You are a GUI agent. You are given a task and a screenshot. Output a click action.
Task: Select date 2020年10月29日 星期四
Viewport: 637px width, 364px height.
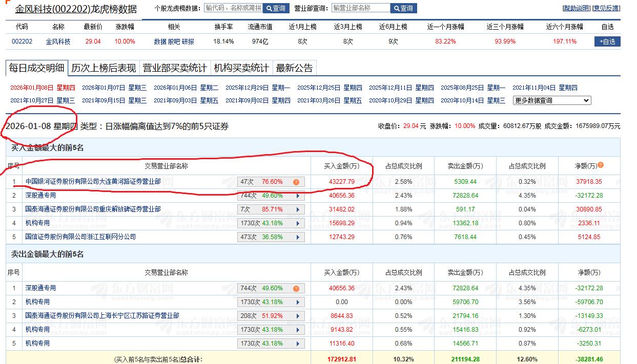tap(401, 100)
